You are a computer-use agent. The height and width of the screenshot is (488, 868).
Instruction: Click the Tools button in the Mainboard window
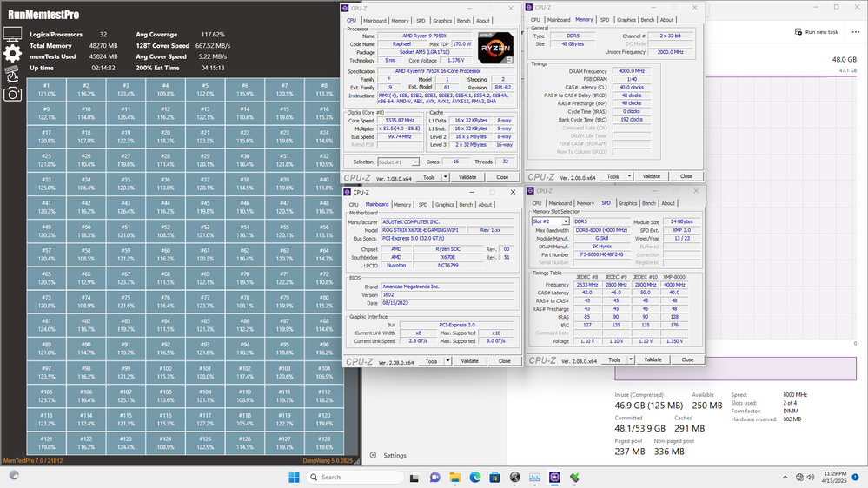click(x=431, y=360)
